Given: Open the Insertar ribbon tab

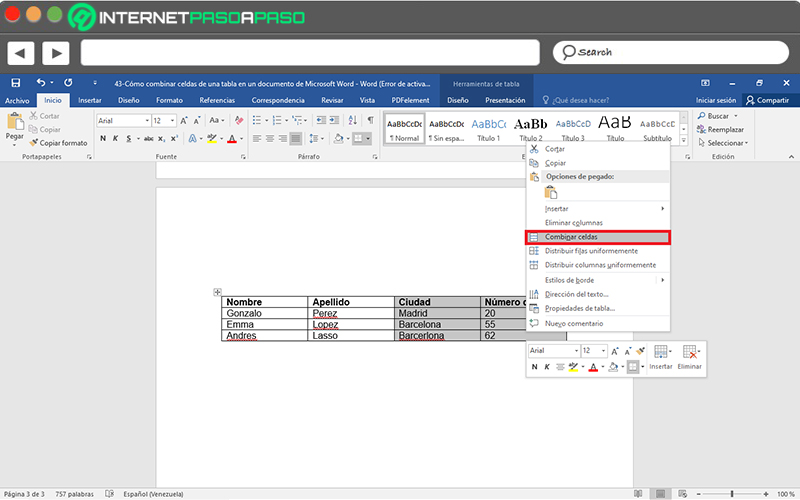Looking at the screenshot, I should [90, 100].
